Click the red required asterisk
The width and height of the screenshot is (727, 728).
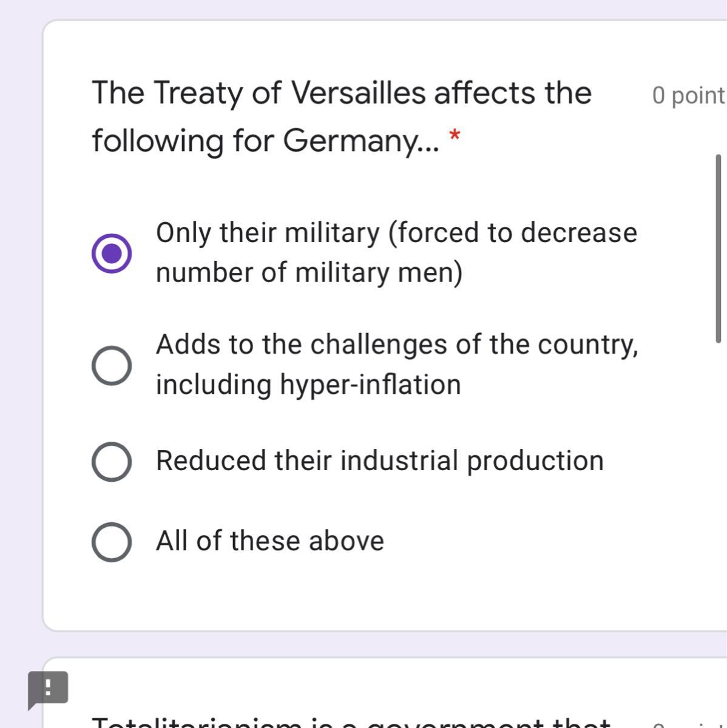pyautogui.click(x=454, y=136)
